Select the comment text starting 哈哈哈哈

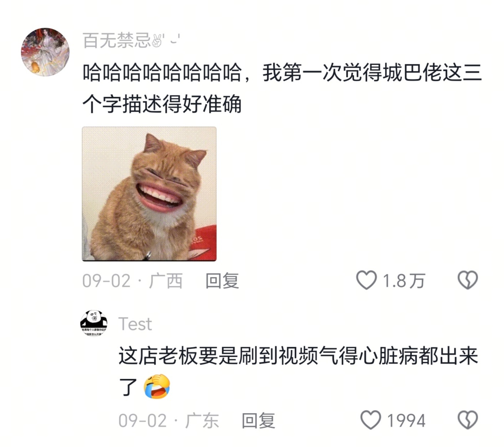(282, 88)
